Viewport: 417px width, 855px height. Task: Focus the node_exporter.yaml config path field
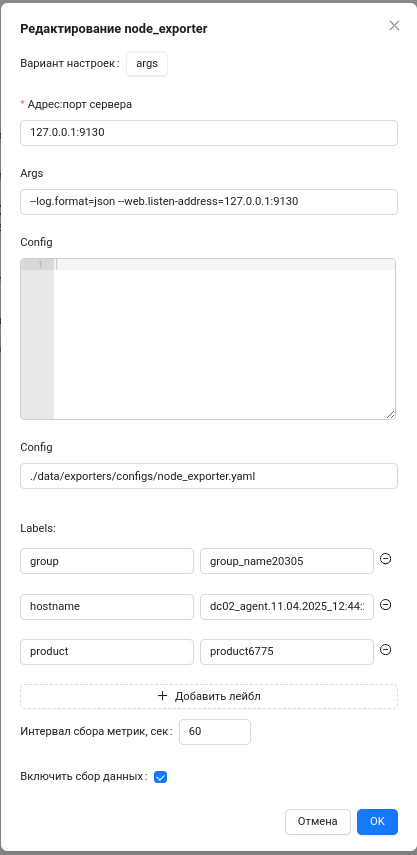pos(209,476)
